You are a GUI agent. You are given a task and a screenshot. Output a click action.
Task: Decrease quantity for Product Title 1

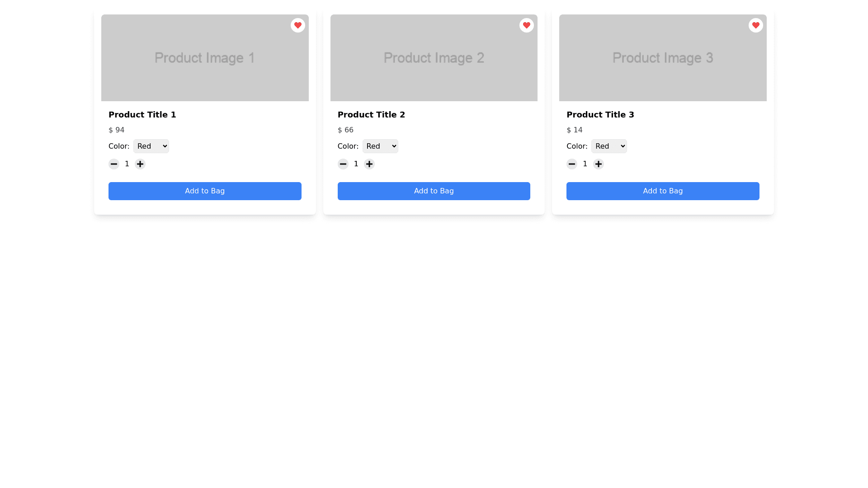tap(114, 164)
